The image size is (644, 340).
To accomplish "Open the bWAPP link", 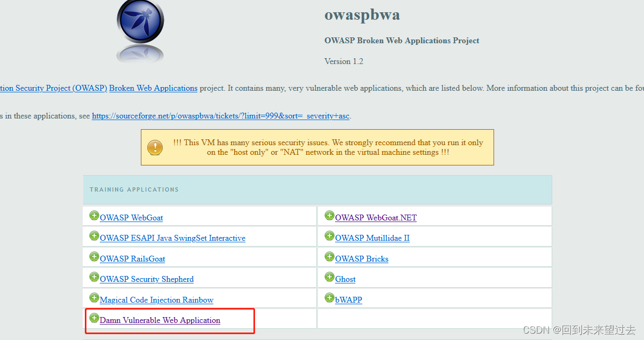I will coord(348,299).
